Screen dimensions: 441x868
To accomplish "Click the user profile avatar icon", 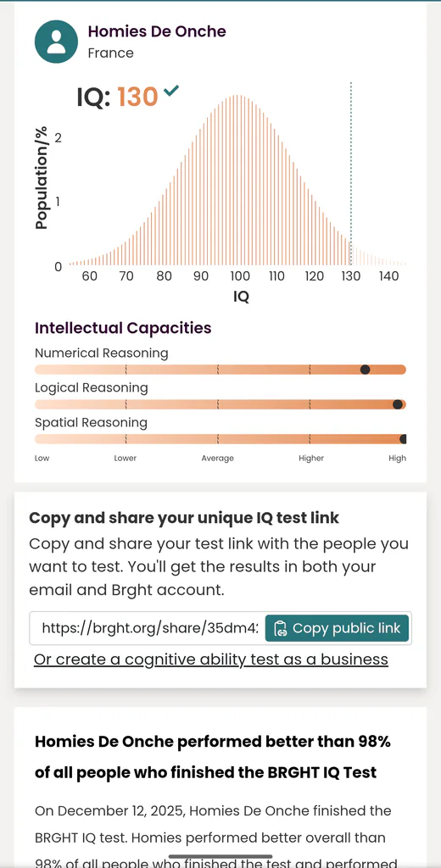I will (x=56, y=42).
